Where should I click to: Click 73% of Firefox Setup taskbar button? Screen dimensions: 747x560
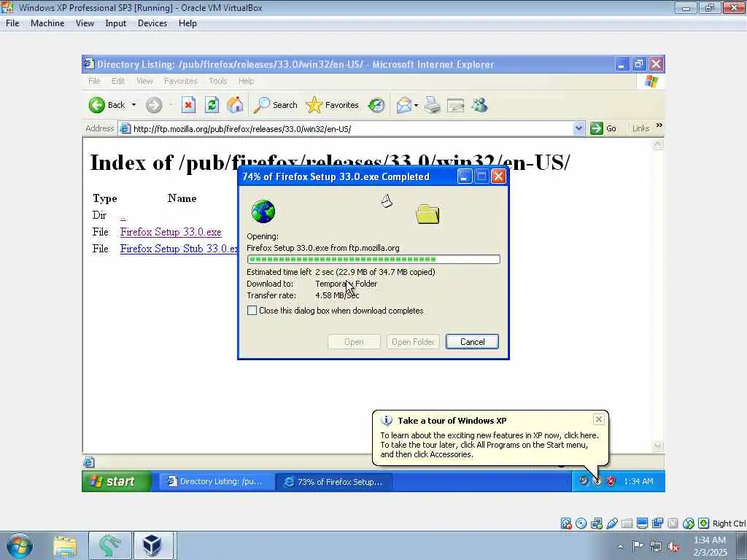pyautogui.click(x=333, y=482)
